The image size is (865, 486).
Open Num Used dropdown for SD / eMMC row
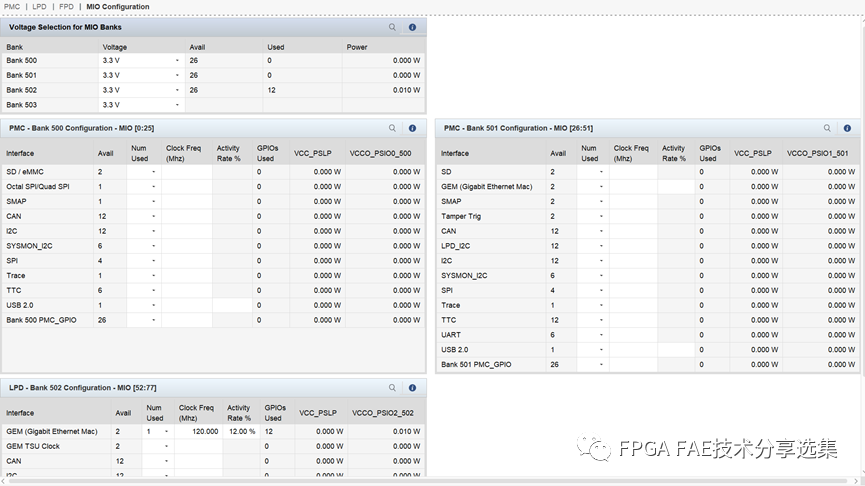pyautogui.click(x=153, y=172)
